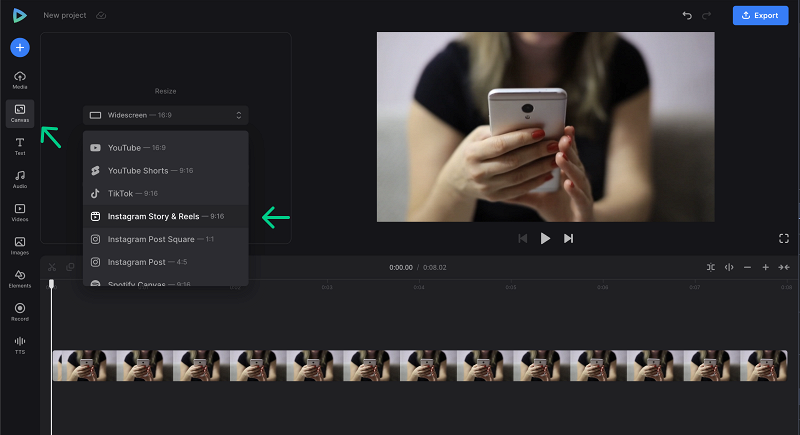800x435 pixels.
Task: Skip to the end of the video
Action: pos(568,238)
